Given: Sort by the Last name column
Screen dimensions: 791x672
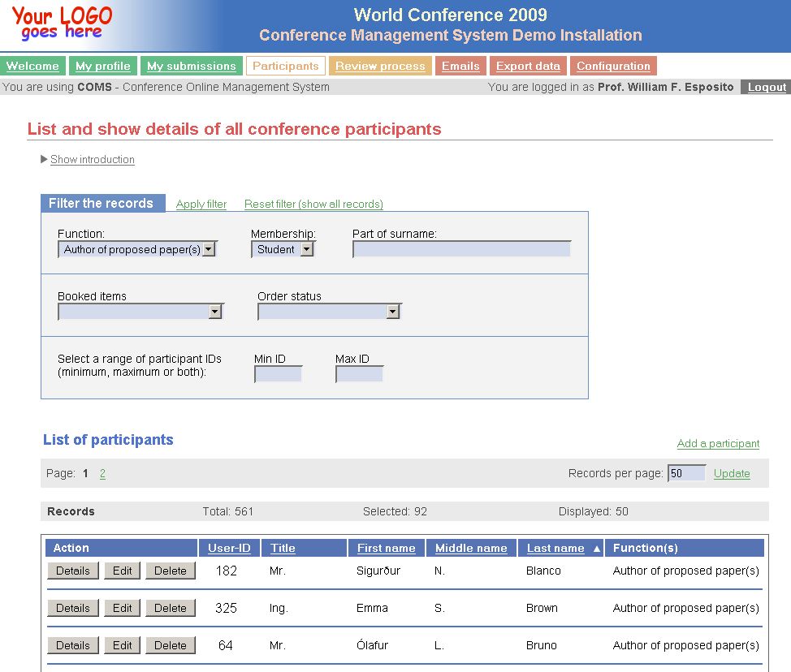Looking at the screenshot, I should pos(555,549).
